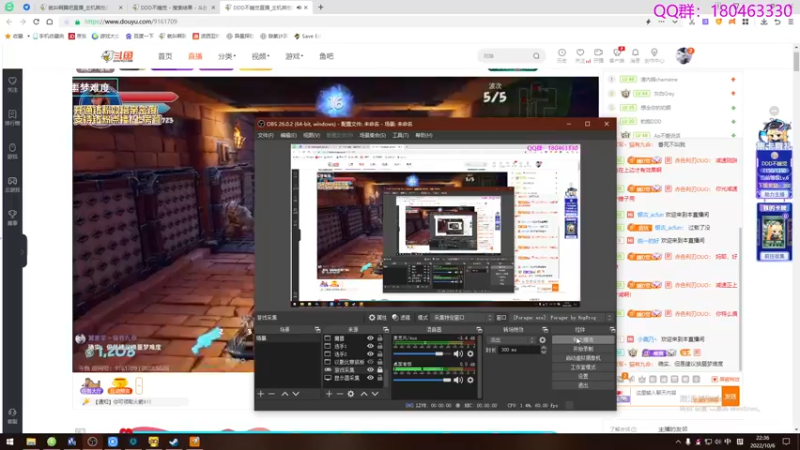Move scene down with arrow in Scenes panel
This screenshot has height=450, width=800.
coord(296,394)
